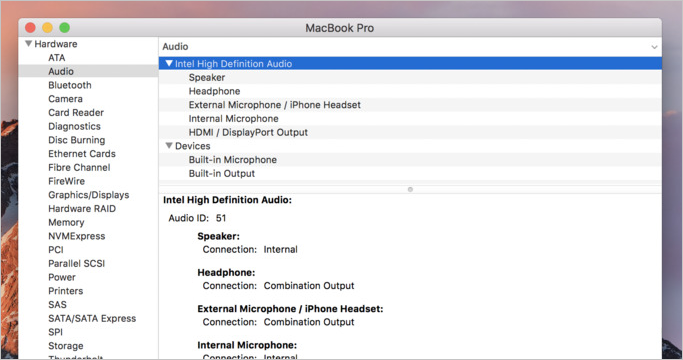Select Fibre Channel in the sidebar
The width and height of the screenshot is (683, 360).
coord(79,167)
